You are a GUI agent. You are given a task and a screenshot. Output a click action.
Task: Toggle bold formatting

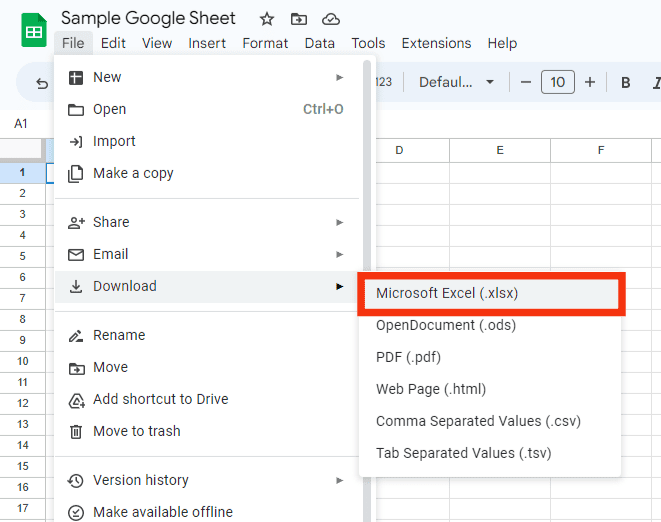pyautogui.click(x=626, y=82)
